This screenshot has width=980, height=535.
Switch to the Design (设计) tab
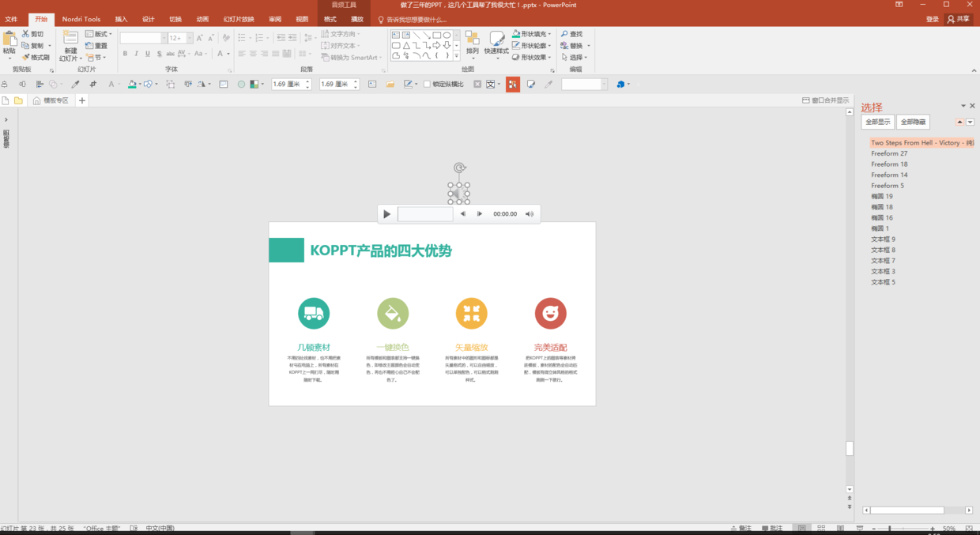click(149, 19)
